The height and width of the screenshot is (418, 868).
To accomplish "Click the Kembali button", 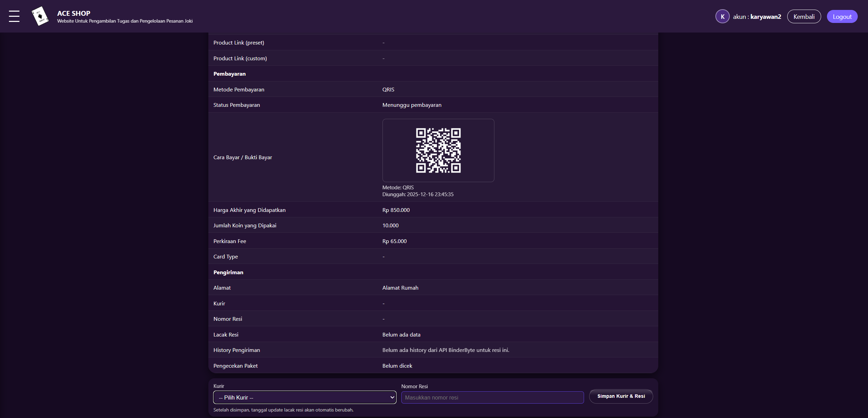I will (804, 16).
